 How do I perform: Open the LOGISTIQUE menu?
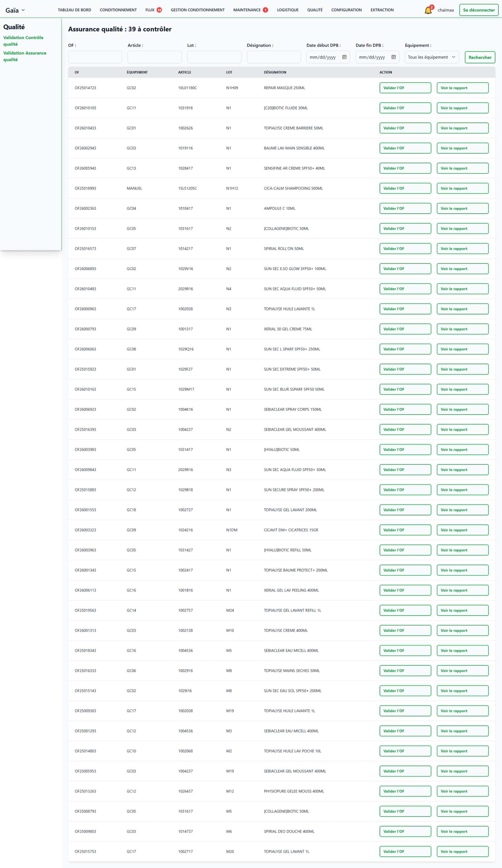click(x=288, y=10)
